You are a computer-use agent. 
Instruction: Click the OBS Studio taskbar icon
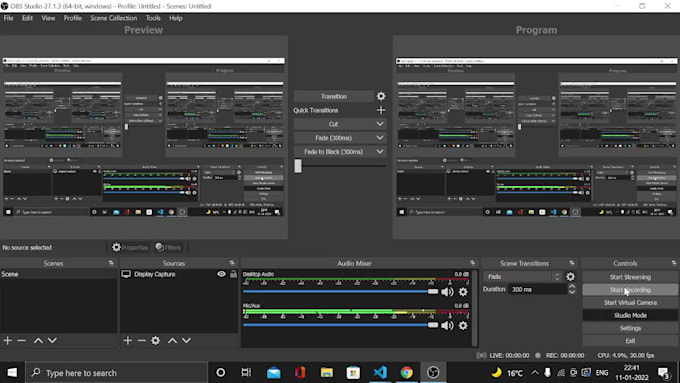(433, 373)
